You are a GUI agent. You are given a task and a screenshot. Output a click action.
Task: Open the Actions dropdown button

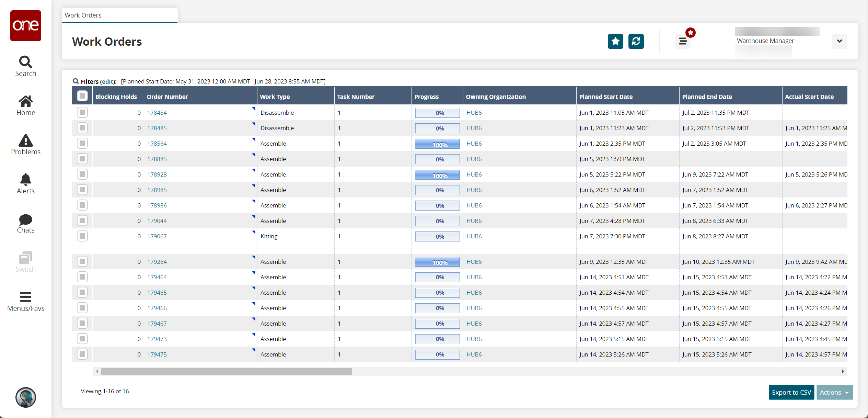point(834,392)
